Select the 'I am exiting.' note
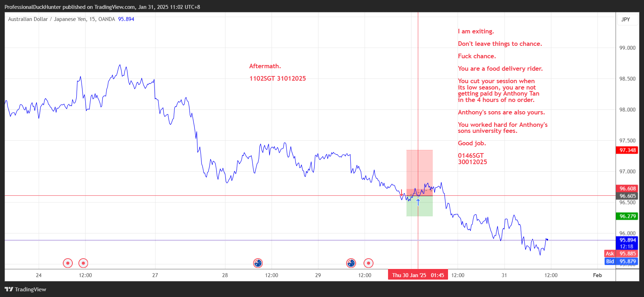The height and width of the screenshot is (297, 644). [476, 31]
